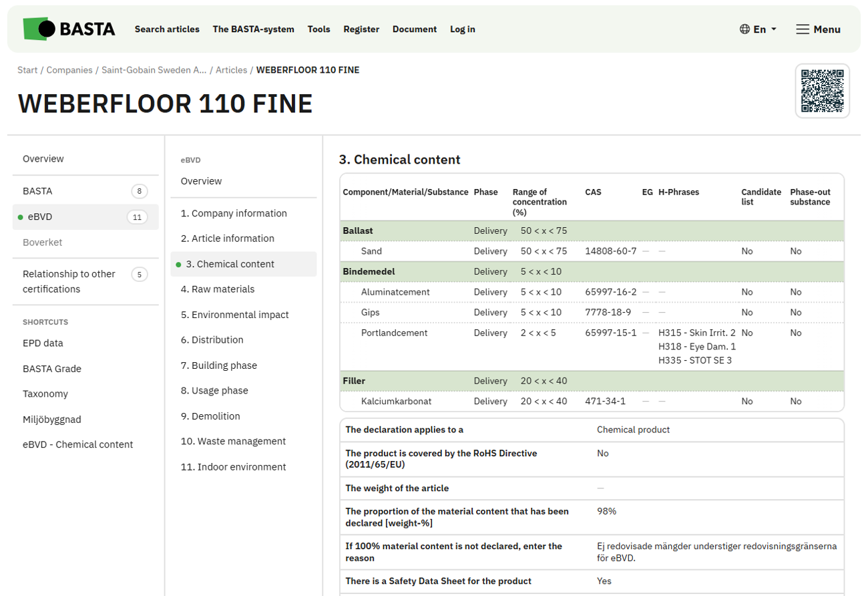
Task: Open the hamburger Menu icon
Action: [803, 29]
